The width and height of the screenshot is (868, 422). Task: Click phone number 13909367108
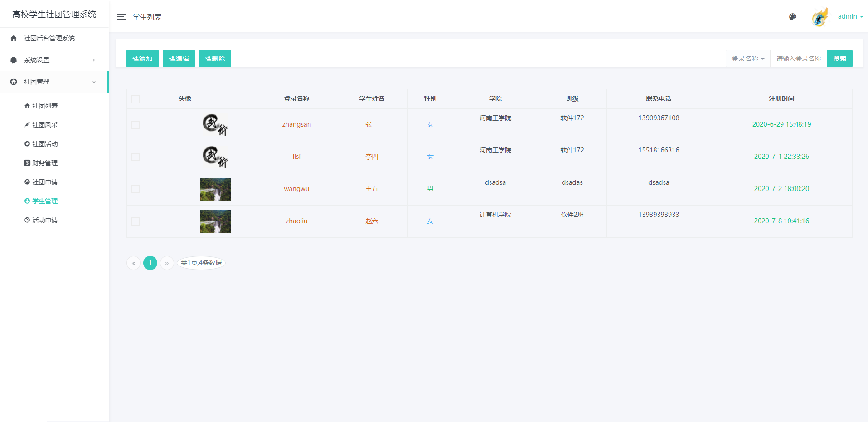pyautogui.click(x=659, y=118)
